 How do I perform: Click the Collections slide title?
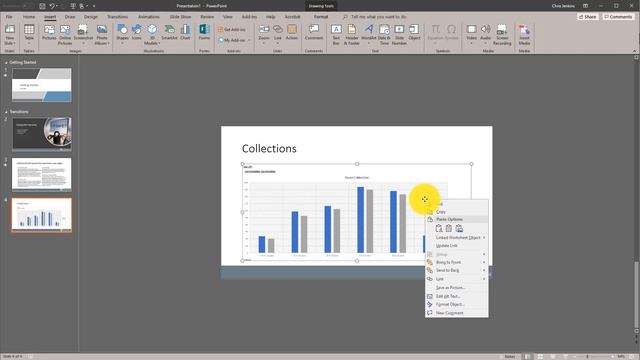click(x=269, y=149)
